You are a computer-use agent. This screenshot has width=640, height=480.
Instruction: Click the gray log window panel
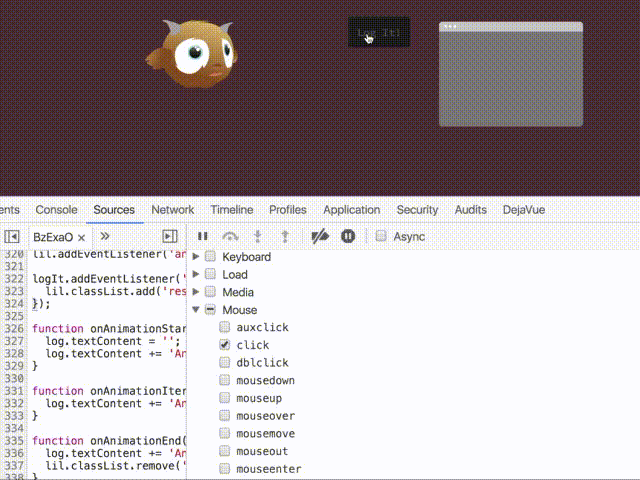[x=511, y=74]
